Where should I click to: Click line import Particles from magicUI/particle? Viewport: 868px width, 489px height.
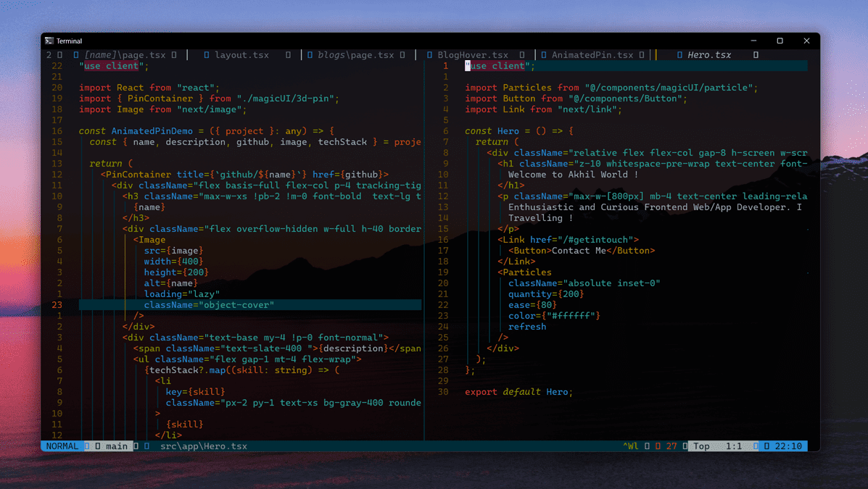pos(611,88)
